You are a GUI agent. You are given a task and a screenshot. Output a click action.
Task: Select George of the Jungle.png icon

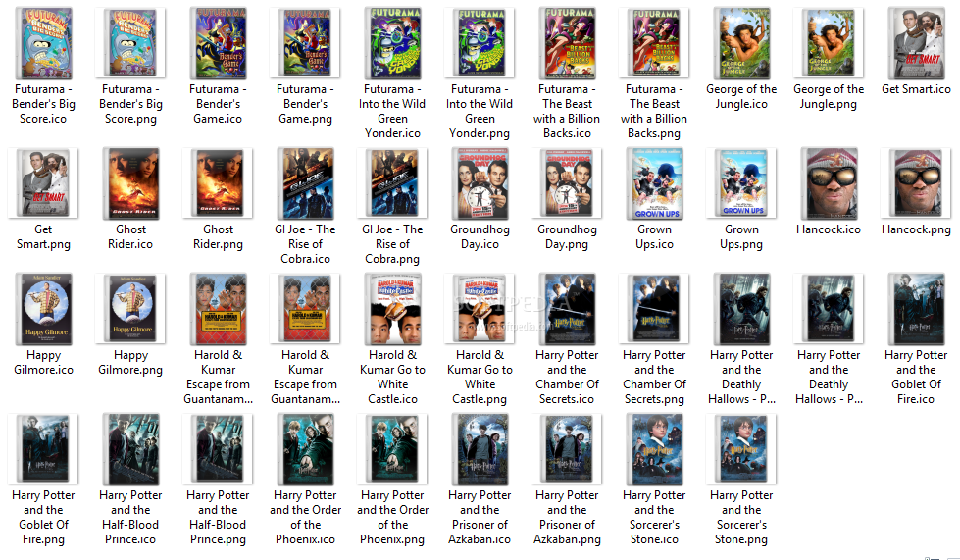(x=829, y=43)
